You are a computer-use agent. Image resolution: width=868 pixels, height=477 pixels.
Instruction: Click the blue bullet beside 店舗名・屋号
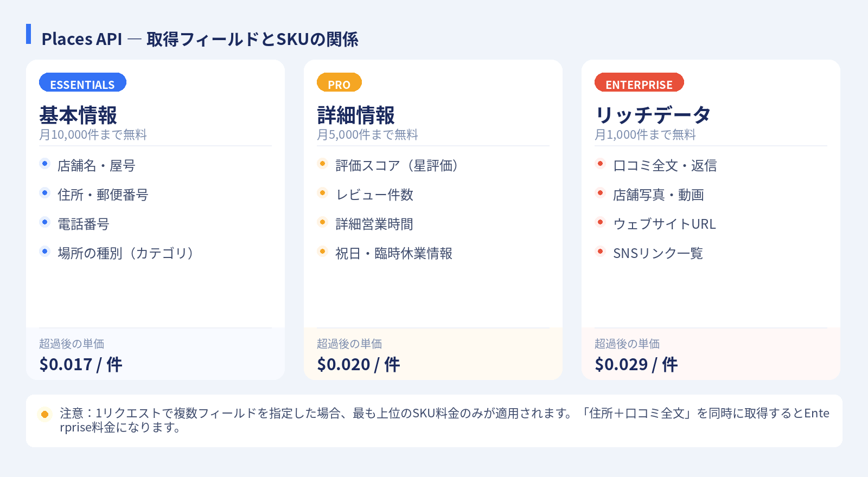click(45, 164)
